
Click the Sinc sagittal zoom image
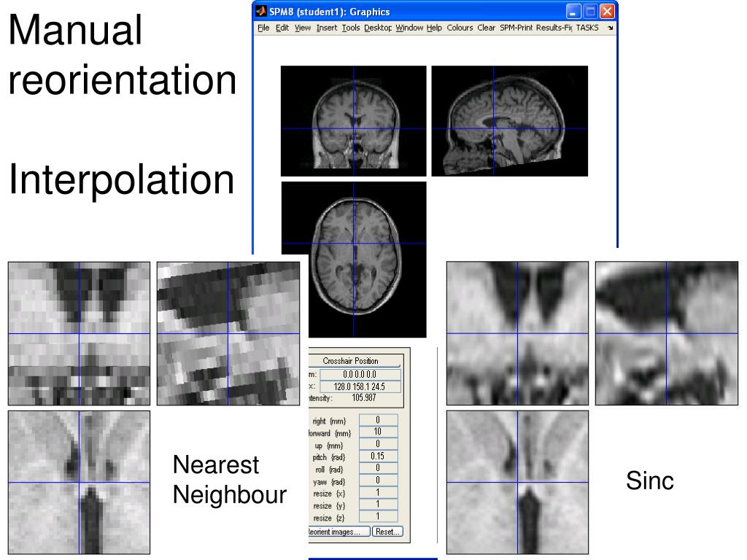pyautogui.click(x=667, y=333)
